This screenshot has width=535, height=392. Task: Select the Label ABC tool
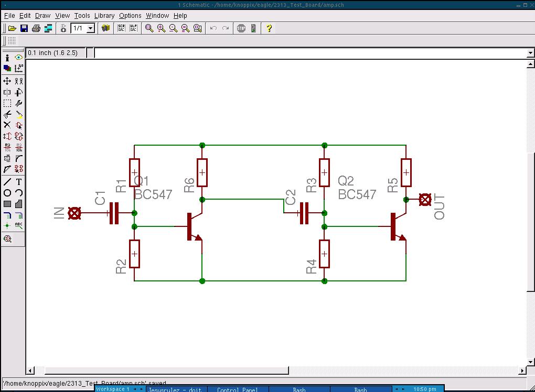coord(19,225)
